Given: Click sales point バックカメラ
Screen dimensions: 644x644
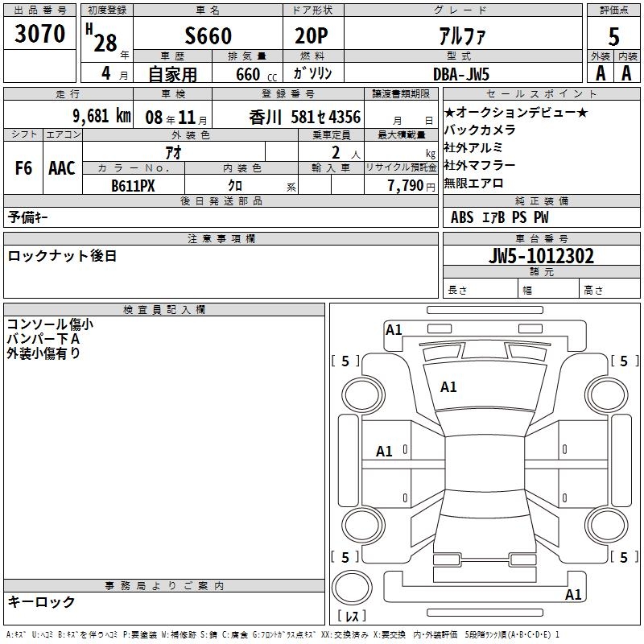Looking at the screenshot, I should click(x=480, y=130).
